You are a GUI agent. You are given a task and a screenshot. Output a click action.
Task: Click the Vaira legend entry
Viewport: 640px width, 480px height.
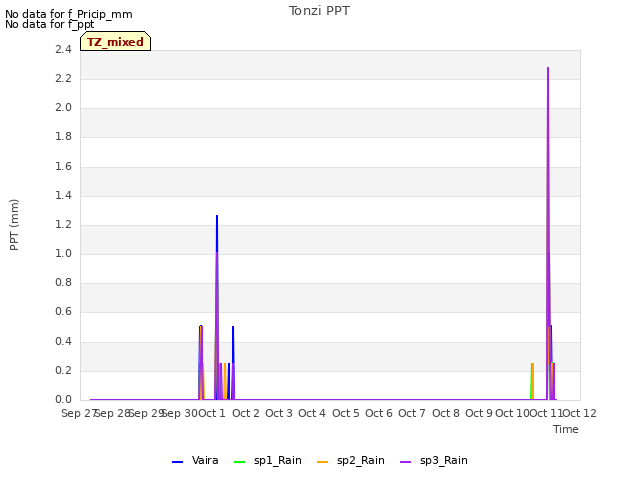pos(195,461)
